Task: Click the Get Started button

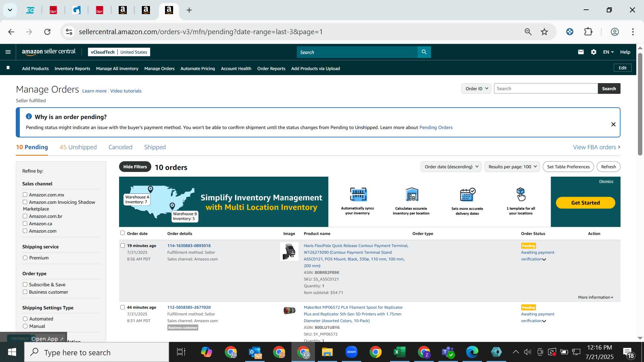Action: [x=585, y=203]
